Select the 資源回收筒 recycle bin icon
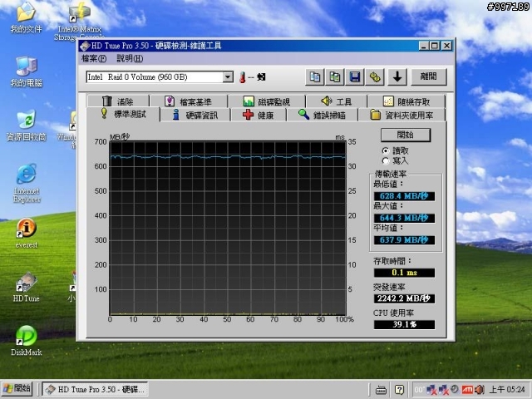 (26, 126)
